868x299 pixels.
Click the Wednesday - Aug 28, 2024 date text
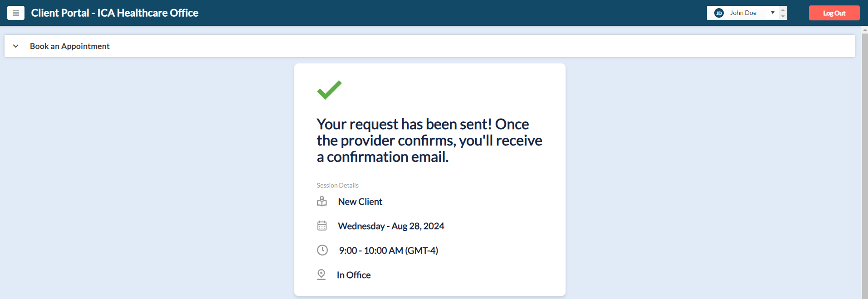(391, 226)
